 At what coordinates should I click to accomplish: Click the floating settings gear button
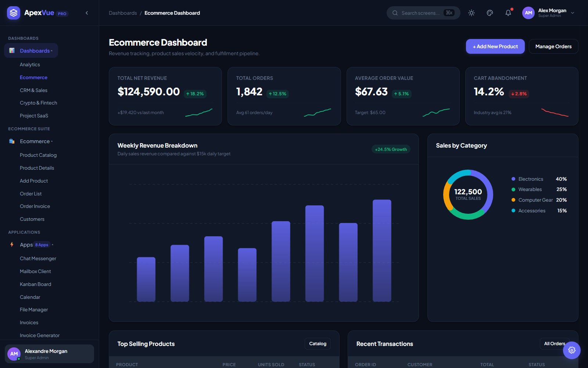pos(572,350)
